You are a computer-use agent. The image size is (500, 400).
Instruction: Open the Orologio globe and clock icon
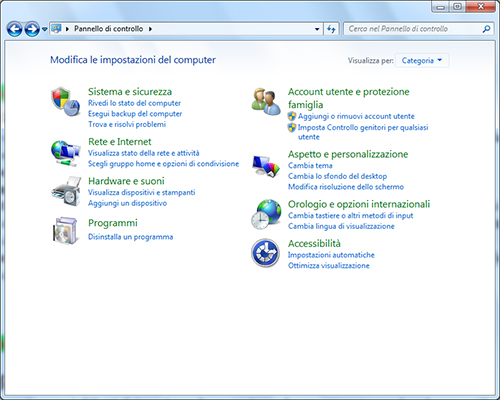[x=266, y=214]
